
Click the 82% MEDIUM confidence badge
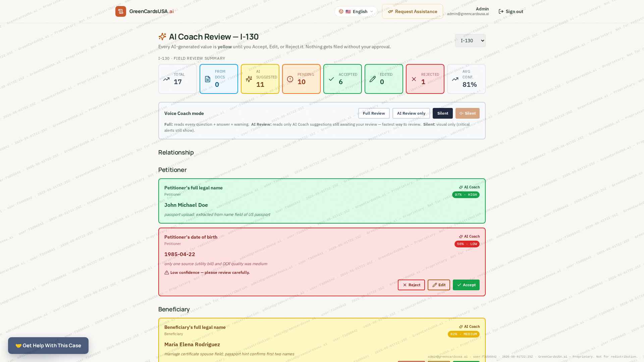pos(464,334)
